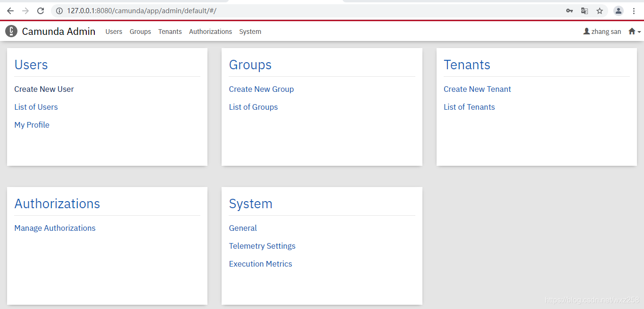Select Authorizations in the top navigation
Viewport: 644px width, 309px height.
(210, 32)
